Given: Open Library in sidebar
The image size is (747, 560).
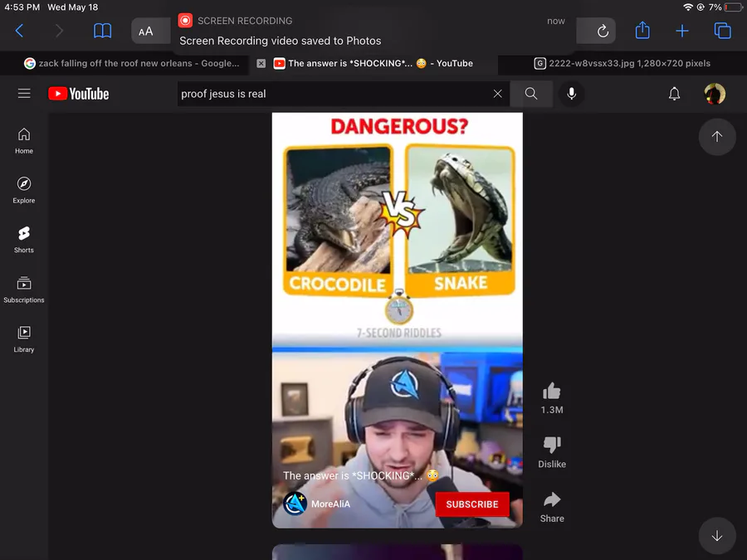Looking at the screenshot, I should click(x=24, y=339).
